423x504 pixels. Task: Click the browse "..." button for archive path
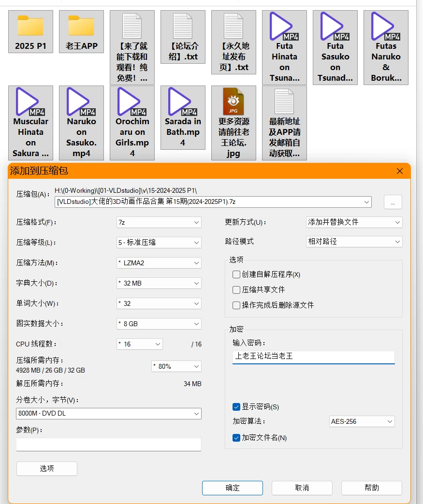click(393, 202)
